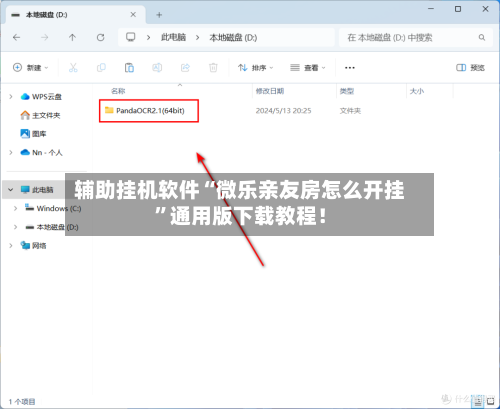Image resolution: width=500 pixels, height=409 pixels.
Task: Go back using the back arrow
Action: tap(16, 37)
